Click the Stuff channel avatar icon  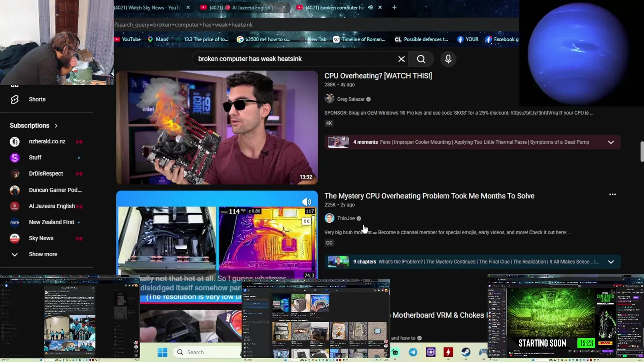pos(15,157)
